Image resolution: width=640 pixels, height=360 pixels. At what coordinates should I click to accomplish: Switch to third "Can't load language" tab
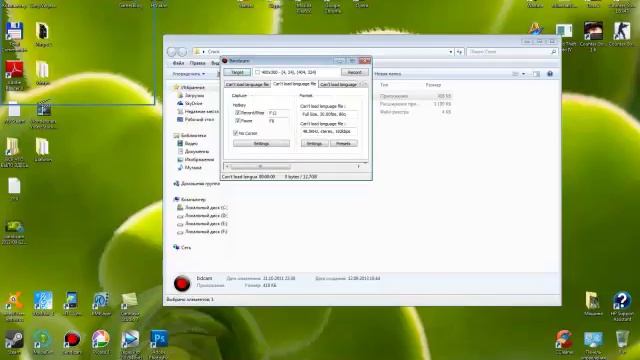click(338, 84)
